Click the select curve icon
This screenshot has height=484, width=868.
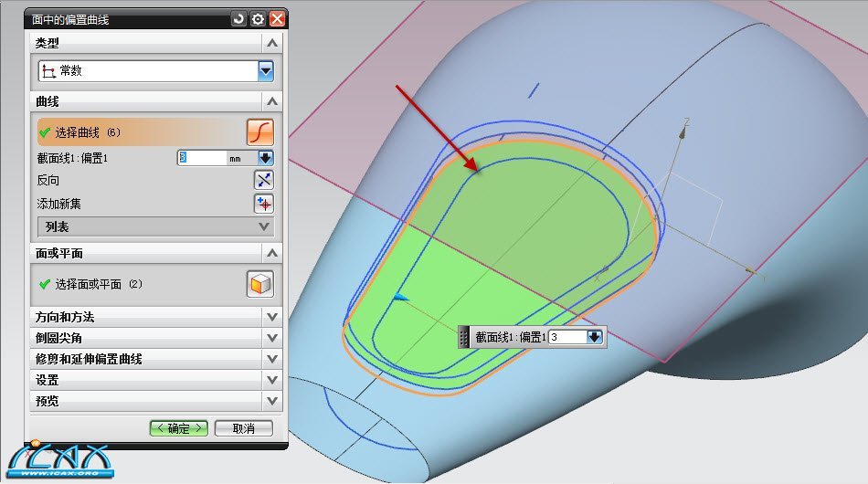coord(260,132)
